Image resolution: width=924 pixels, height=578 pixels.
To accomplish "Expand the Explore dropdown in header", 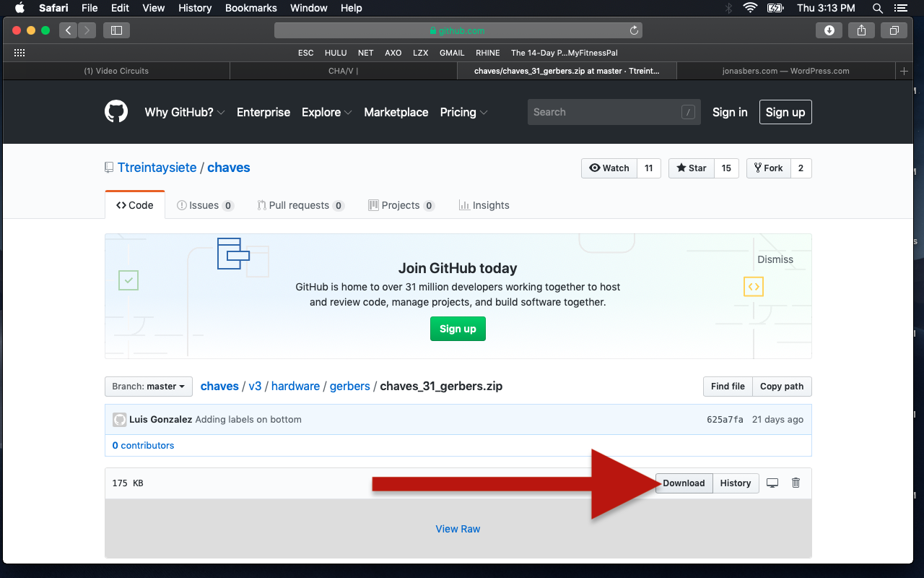I will tap(326, 112).
